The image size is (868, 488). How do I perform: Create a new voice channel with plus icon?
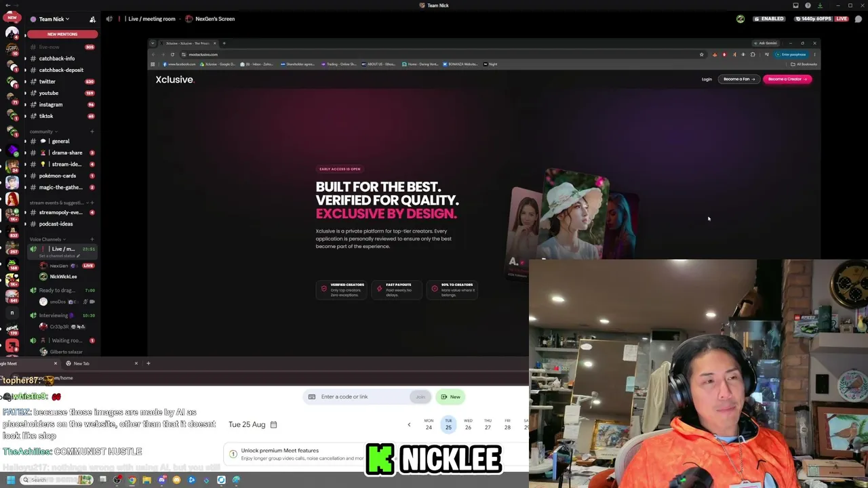pyautogui.click(x=92, y=239)
